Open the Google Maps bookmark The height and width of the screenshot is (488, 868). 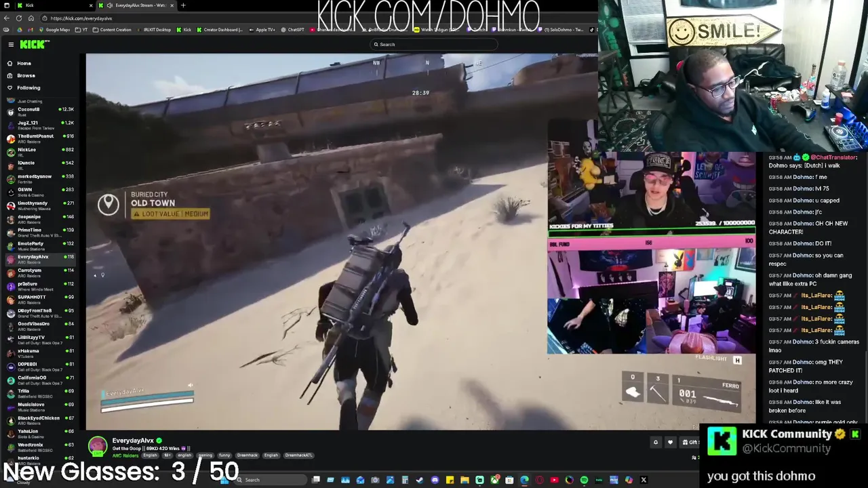54,30
